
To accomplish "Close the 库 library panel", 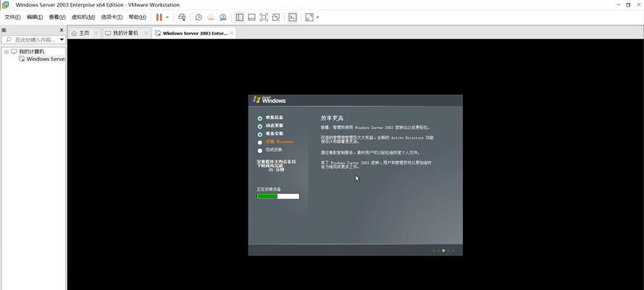I will (62, 30).
